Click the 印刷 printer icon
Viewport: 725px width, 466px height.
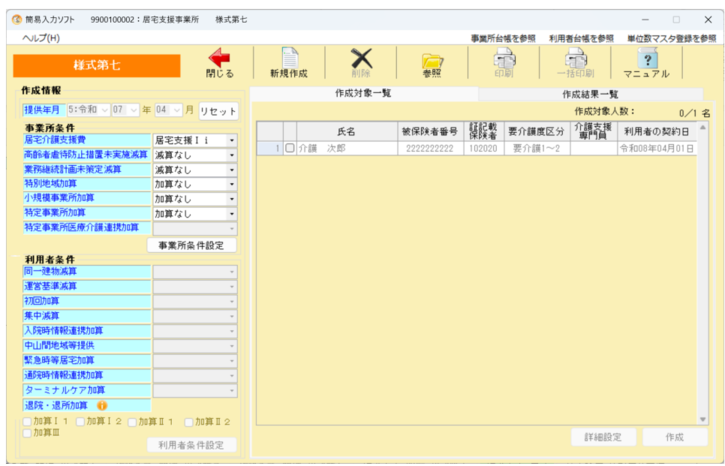click(x=504, y=60)
